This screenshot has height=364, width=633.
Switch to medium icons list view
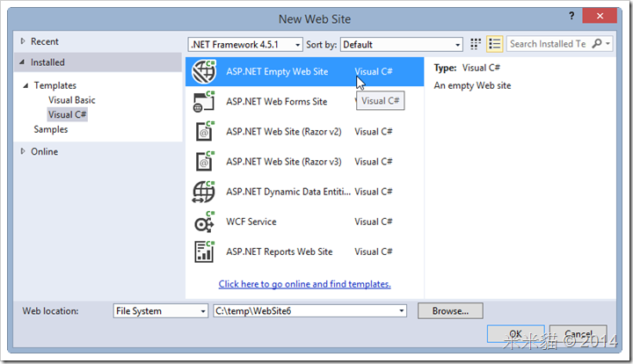pos(494,44)
